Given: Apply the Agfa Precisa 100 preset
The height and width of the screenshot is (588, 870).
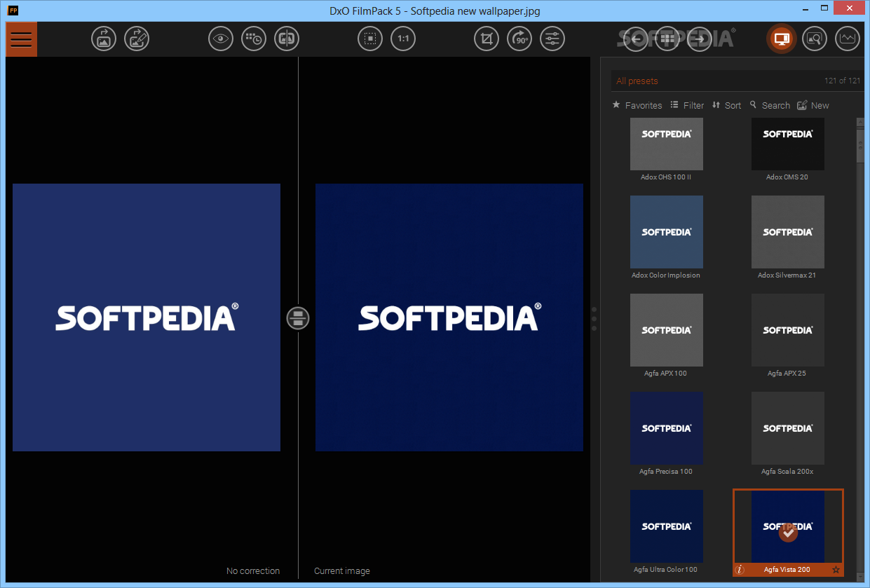Looking at the screenshot, I should tap(666, 428).
